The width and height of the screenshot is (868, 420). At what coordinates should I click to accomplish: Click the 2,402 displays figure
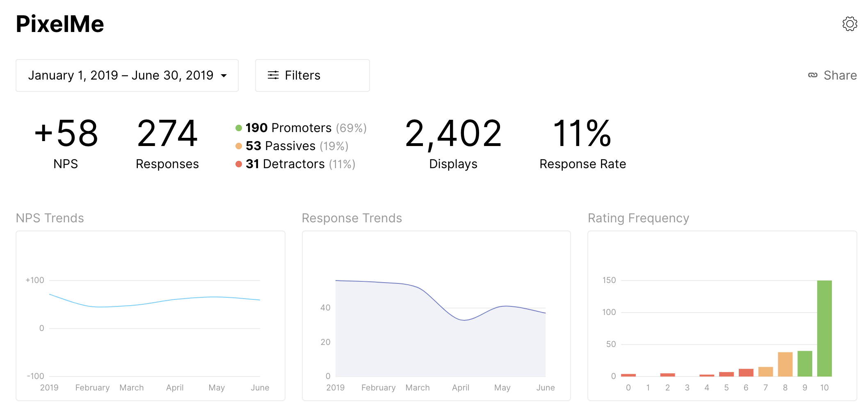pos(453,134)
